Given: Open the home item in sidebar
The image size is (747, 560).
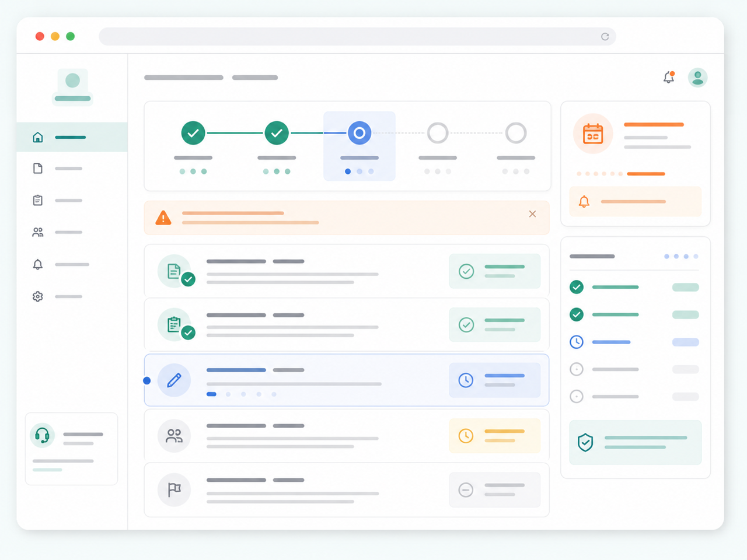Looking at the screenshot, I should (x=72, y=137).
